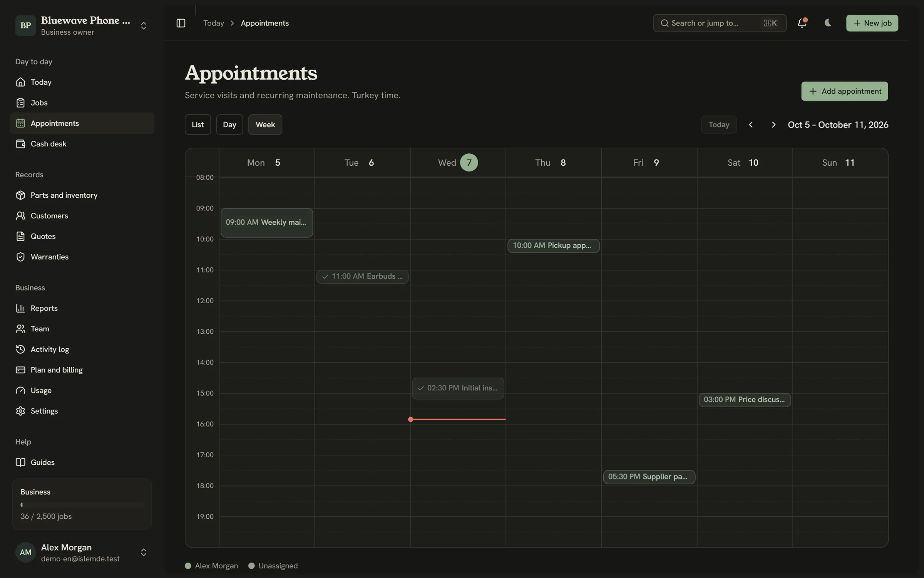The image size is (924, 578).
Task: Click the Jobs clipboard icon
Action: [20, 102]
